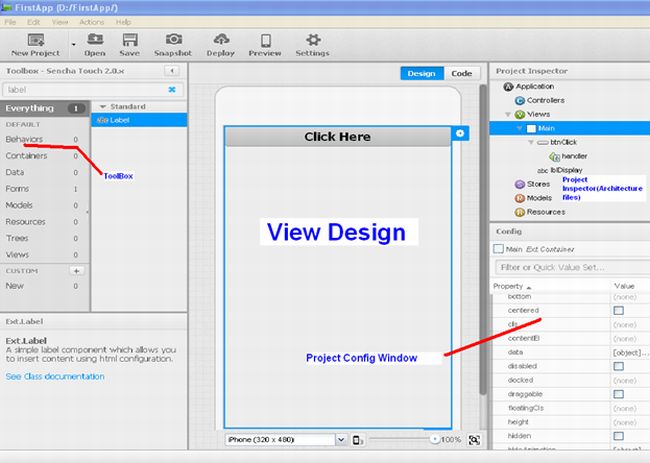Select the Everything toolbox category
This screenshot has height=463, width=650.
coord(45,108)
